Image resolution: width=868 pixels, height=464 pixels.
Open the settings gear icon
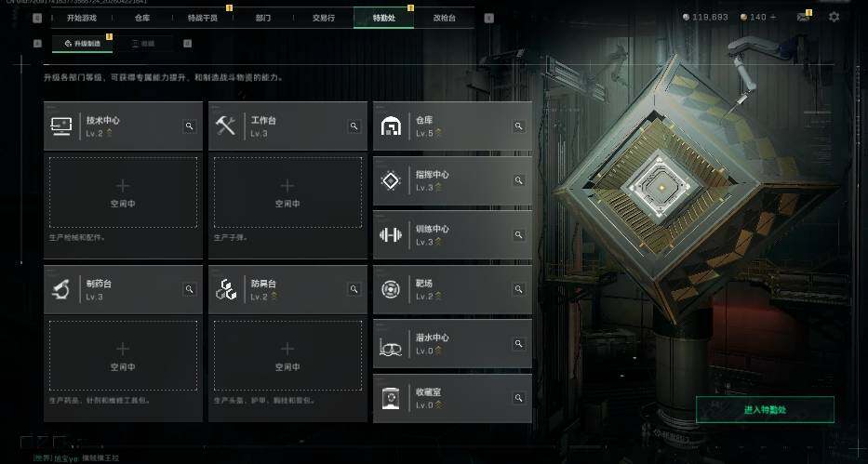click(x=834, y=17)
